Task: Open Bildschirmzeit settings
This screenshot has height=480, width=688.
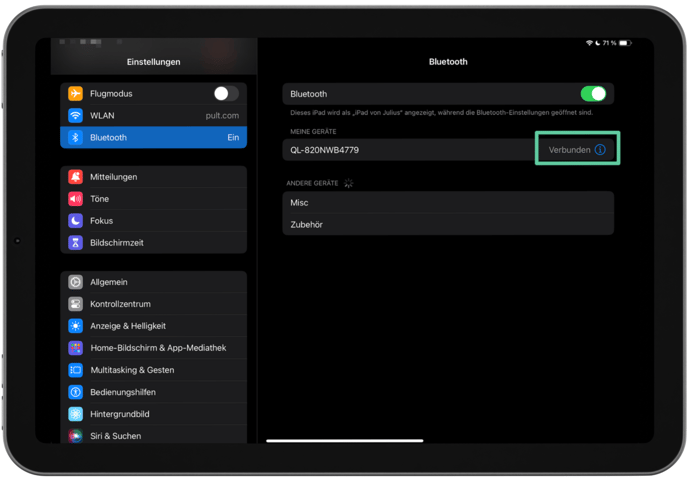Action: coord(154,243)
